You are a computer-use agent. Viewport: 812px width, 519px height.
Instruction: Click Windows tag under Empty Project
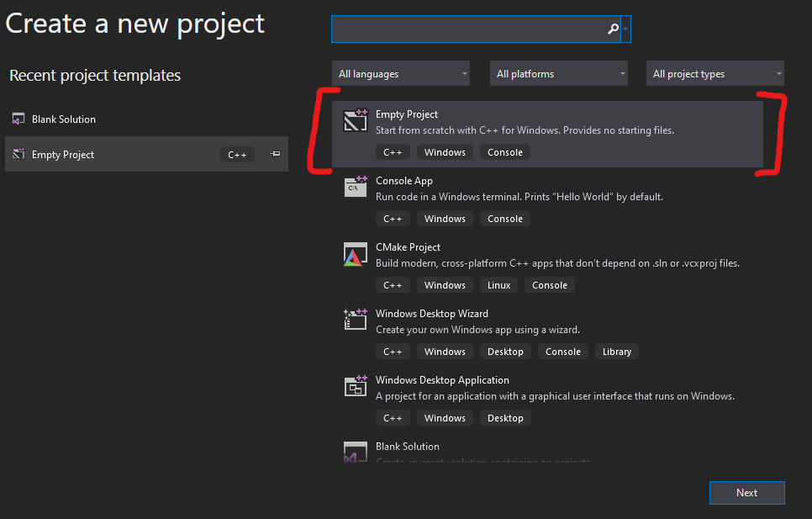[445, 152]
